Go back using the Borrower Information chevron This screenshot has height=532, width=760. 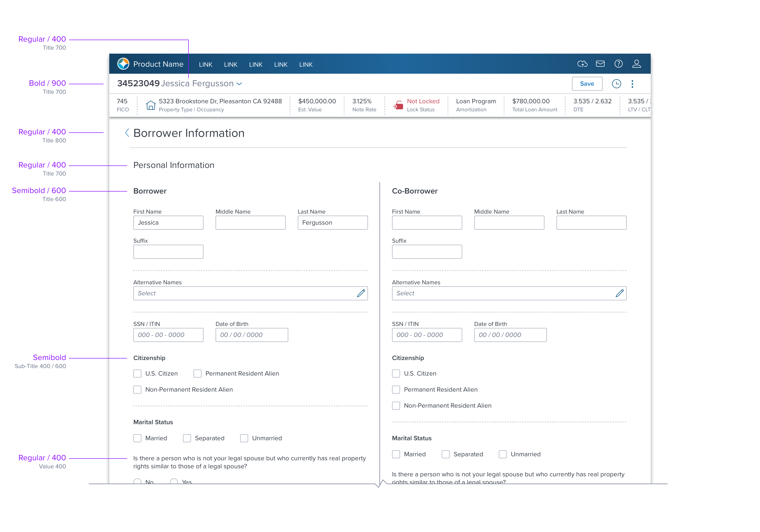point(127,133)
